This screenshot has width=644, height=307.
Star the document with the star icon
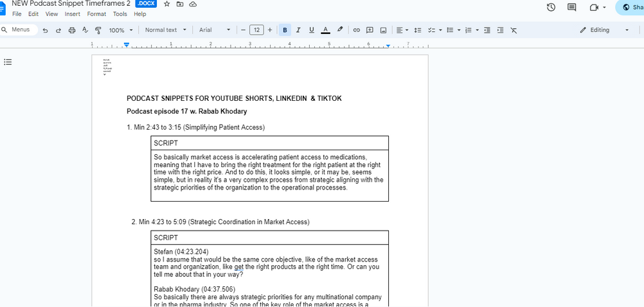pyautogui.click(x=167, y=4)
